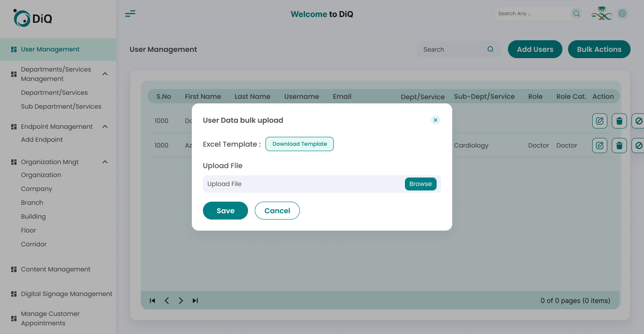Screen dimensions: 644x334
Task: Click the Organization Mngt grid icon
Action: tap(14, 162)
